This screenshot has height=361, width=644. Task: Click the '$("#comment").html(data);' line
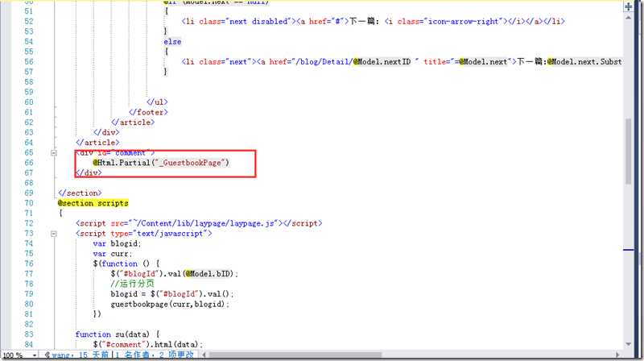(x=148, y=345)
